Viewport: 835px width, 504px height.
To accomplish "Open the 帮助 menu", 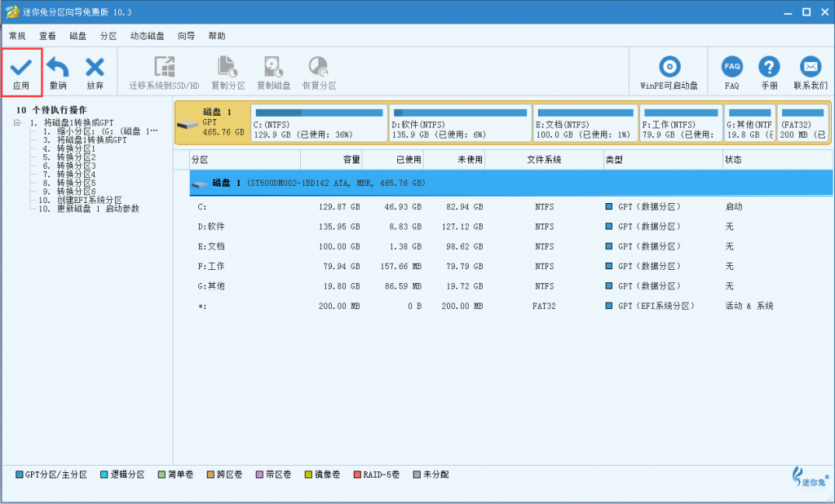I will pos(217,36).
